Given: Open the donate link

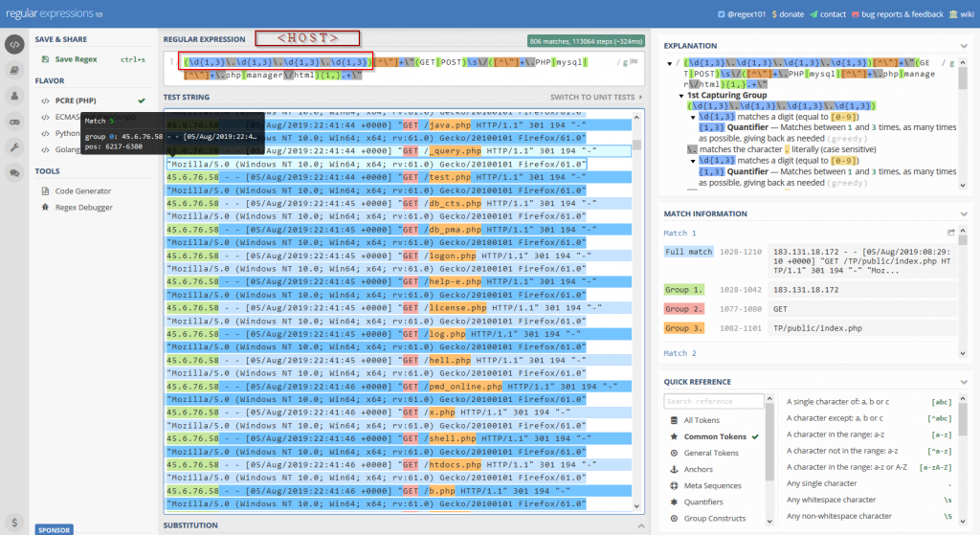Looking at the screenshot, I should pos(789,13).
